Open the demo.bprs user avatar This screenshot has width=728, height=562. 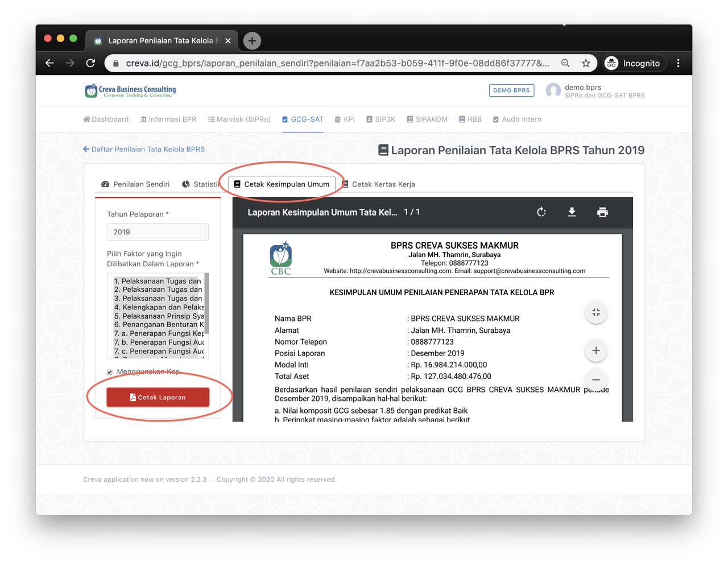[553, 90]
